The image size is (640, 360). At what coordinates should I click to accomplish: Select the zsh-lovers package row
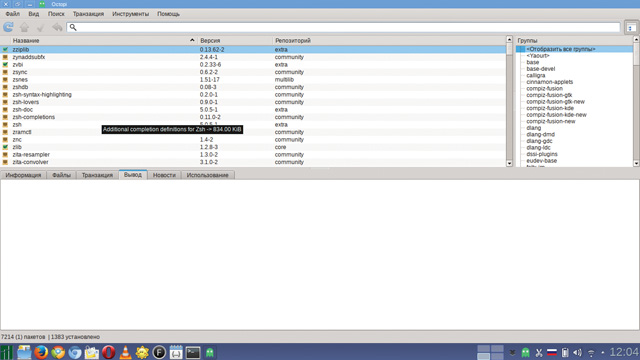253,102
